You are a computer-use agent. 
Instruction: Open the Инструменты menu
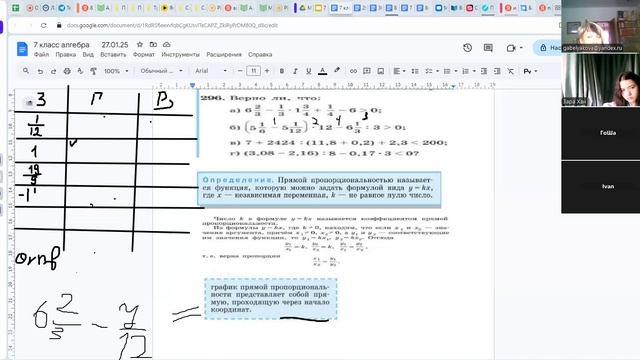(180, 54)
